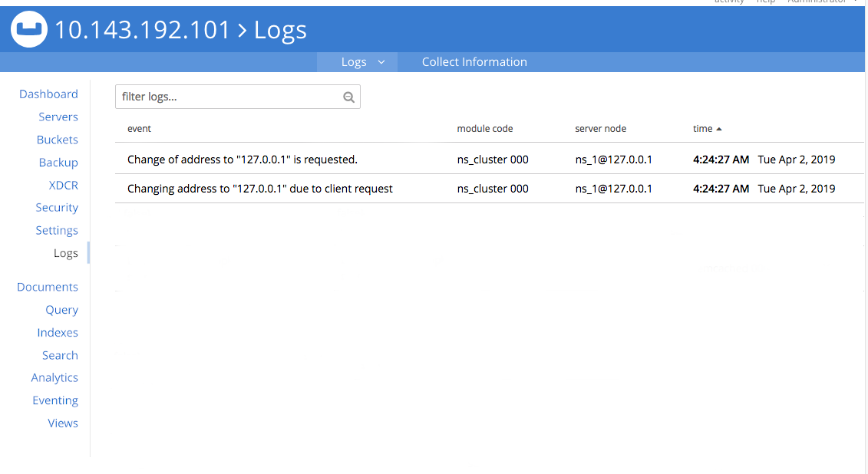Open the Security section
This screenshot has height=474, width=868.
click(57, 207)
